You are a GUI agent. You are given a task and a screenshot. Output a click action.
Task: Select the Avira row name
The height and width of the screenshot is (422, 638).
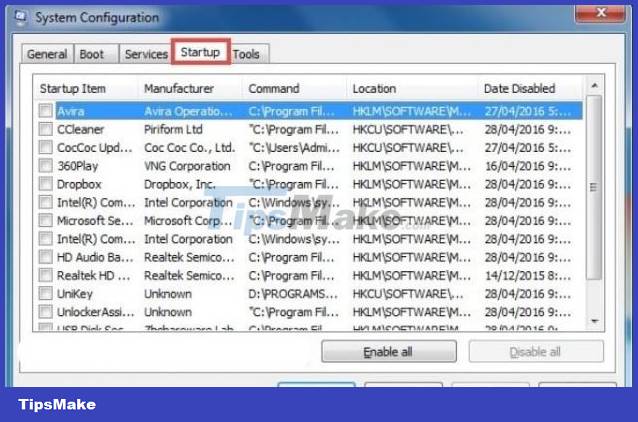tap(71, 111)
